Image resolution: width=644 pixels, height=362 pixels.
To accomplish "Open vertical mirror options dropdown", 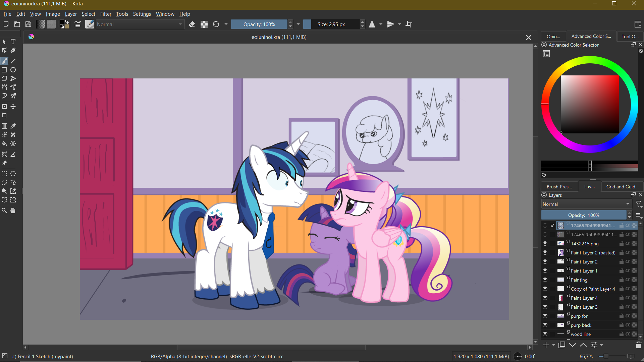I will click(399, 24).
